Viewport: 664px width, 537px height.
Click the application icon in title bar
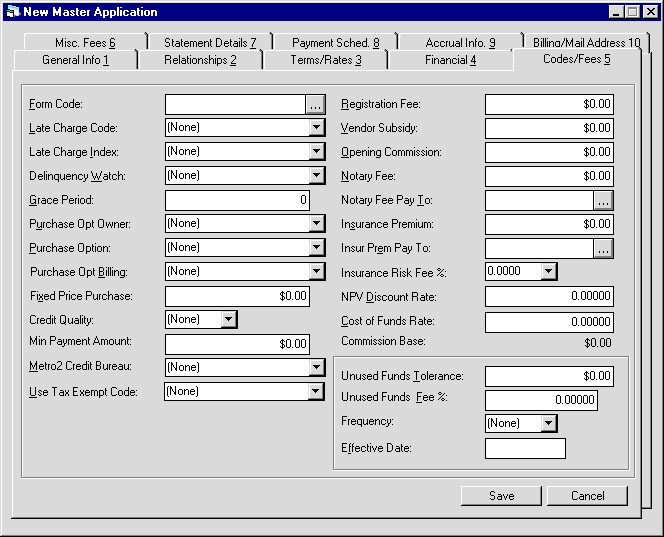point(13,11)
